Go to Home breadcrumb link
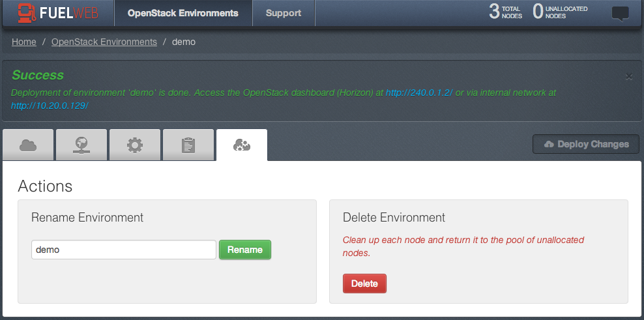644x320 pixels. 24,42
